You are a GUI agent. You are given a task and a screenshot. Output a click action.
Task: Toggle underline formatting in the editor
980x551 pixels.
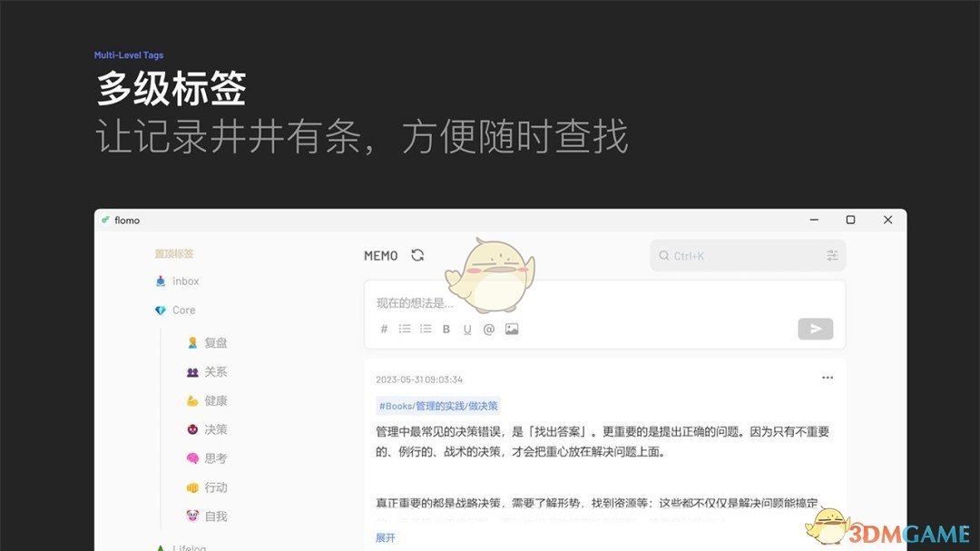tap(467, 330)
